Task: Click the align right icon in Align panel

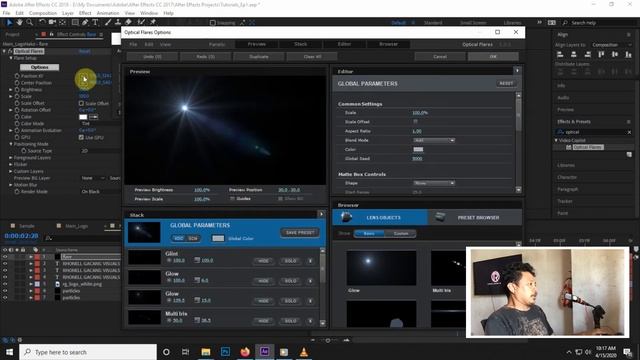Action: click(x=587, y=54)
